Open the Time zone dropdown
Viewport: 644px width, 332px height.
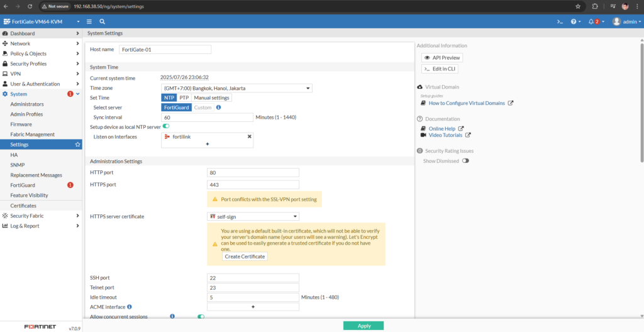(x=236, y=88)
